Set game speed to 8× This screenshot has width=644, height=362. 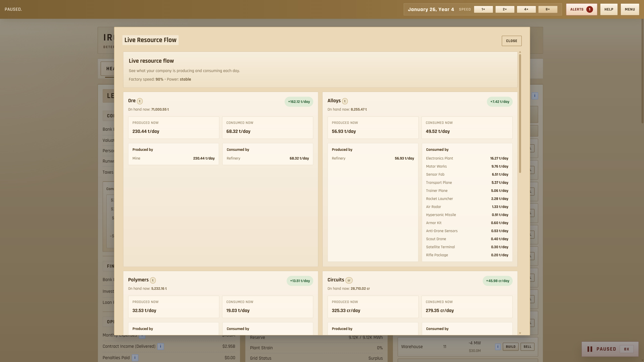(548, 10)
